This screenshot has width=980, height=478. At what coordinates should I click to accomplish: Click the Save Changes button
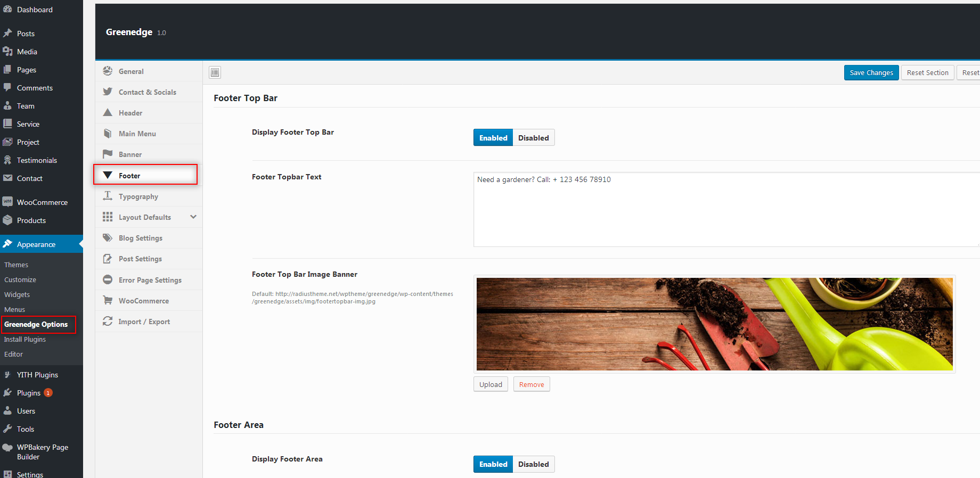871,72
